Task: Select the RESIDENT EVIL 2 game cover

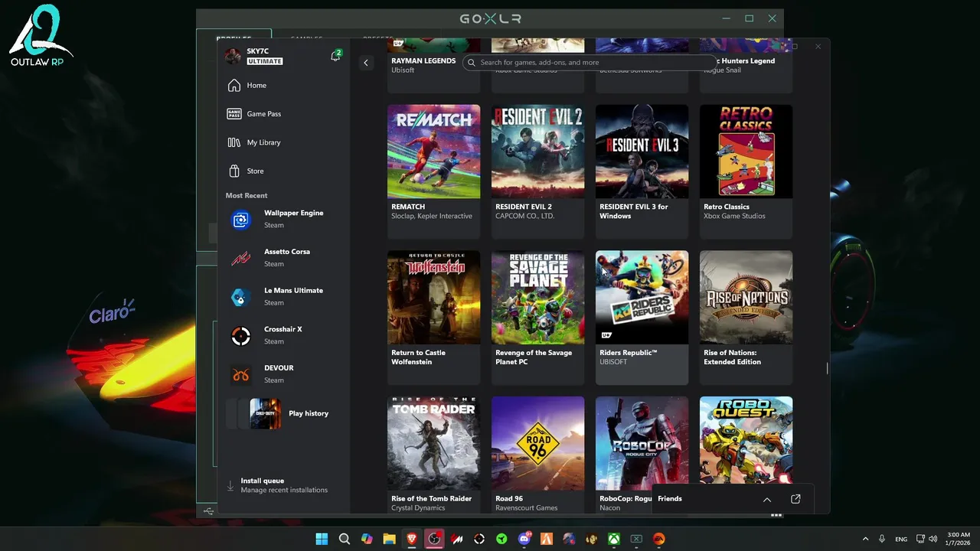Action: coord(538,152)
